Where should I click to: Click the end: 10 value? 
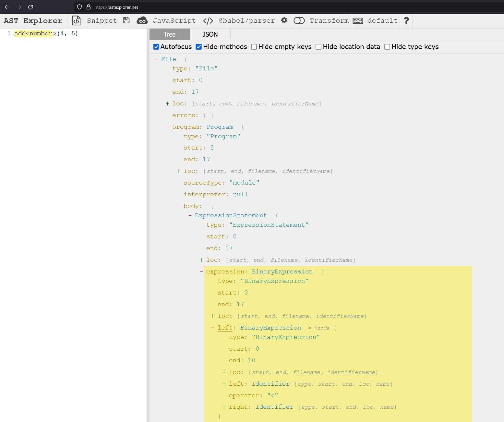point(252,360)
